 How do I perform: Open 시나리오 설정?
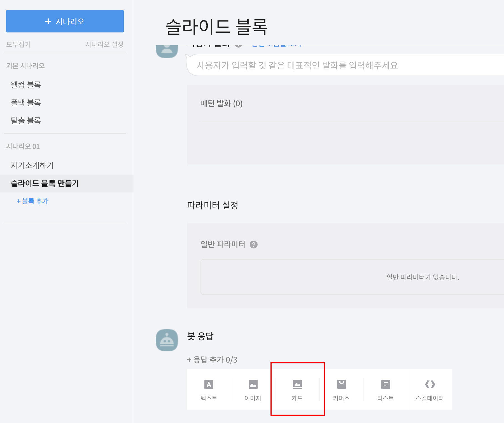(x=104, y=44)
